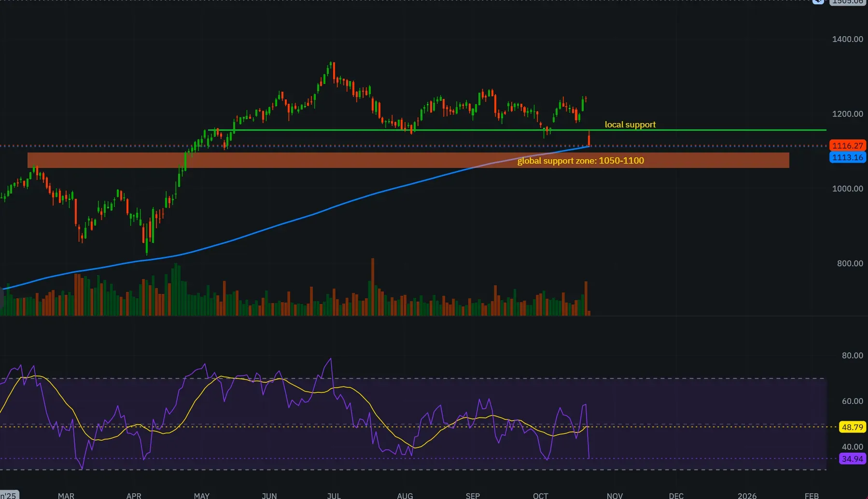Click the NOV label on time axis
This screenshot has height=499, width=868.
[x=614, y=496]
